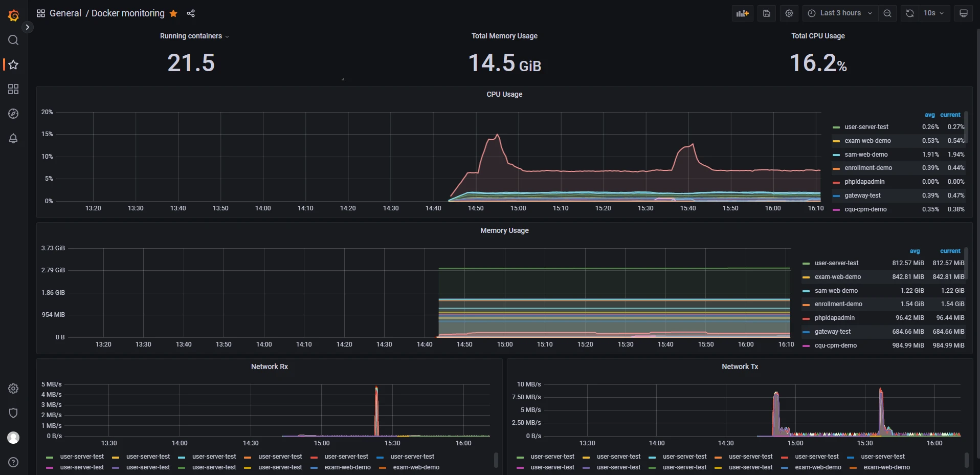Open the Alerting bell icon
Screen dimensions: 980x475
coord(13,138)
